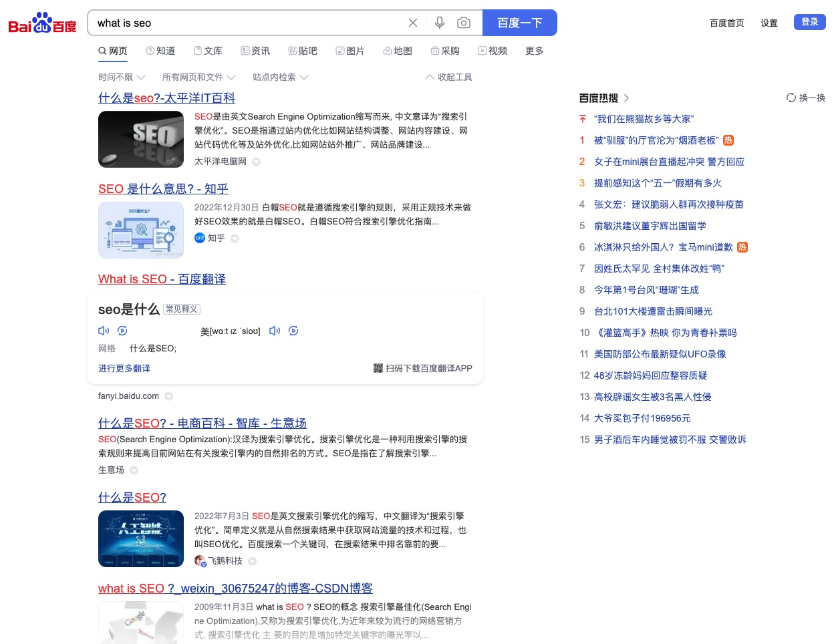
Task: Open hot search '今年第1号台风"珊瑚"生成'
Action: click(x=646, y=290)
